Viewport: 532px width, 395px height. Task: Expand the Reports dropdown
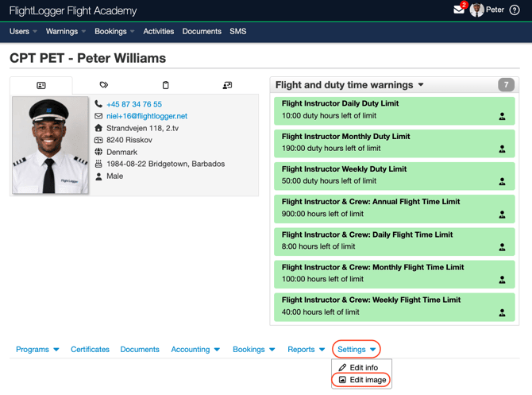pyautogui.click(x=306, y=349)
